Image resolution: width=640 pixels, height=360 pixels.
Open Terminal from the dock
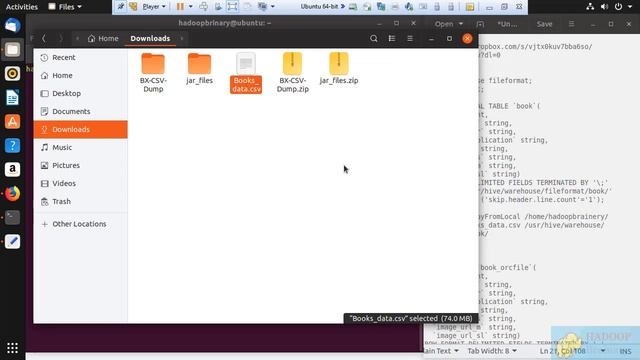(12, 218)
